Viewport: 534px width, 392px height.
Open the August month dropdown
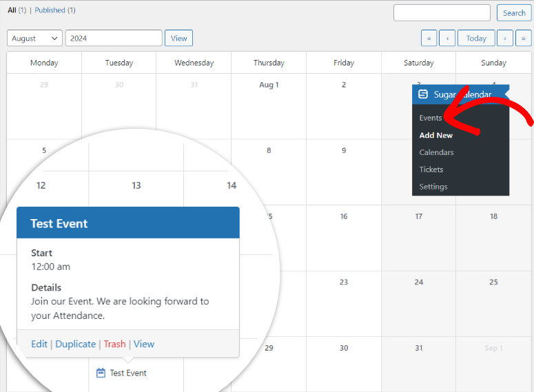click(x=34, y=38)
